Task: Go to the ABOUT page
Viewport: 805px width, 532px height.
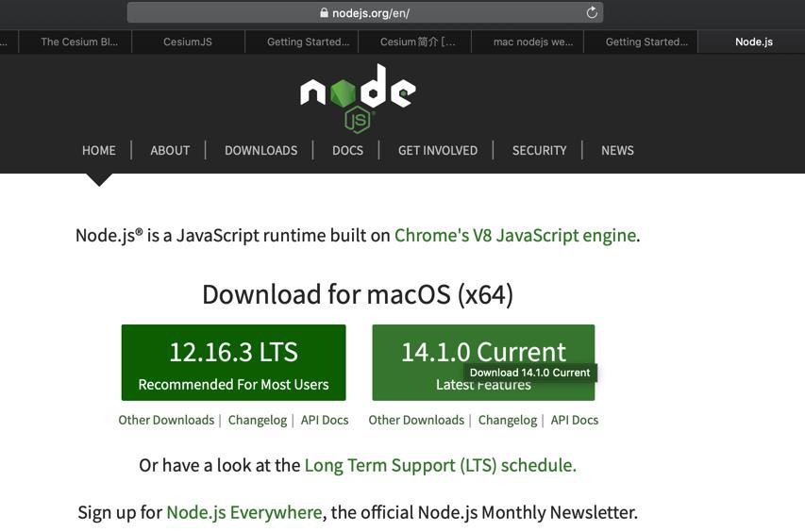Action: click(170, 150)
